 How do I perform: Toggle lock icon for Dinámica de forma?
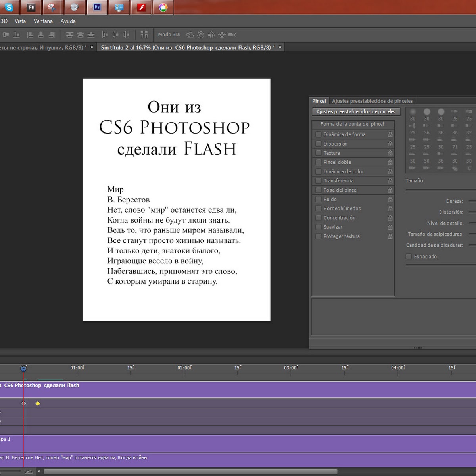click(x=390, y=134)
